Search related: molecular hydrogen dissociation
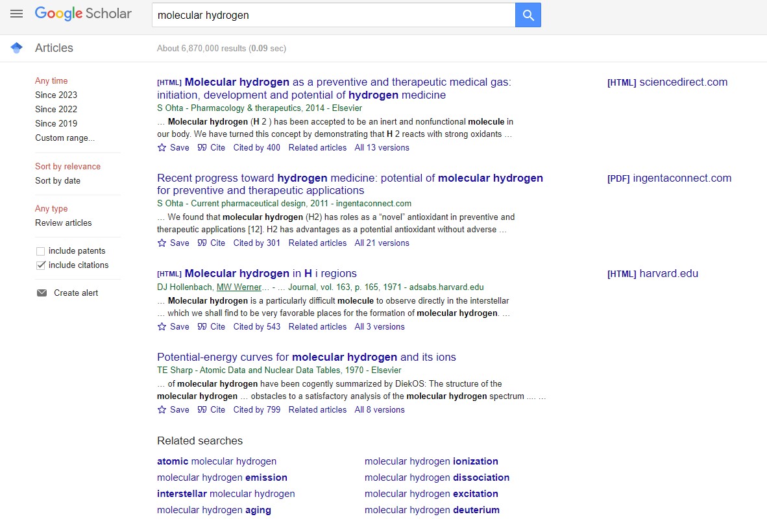This screenshot has width=767, height=532. 437,478
